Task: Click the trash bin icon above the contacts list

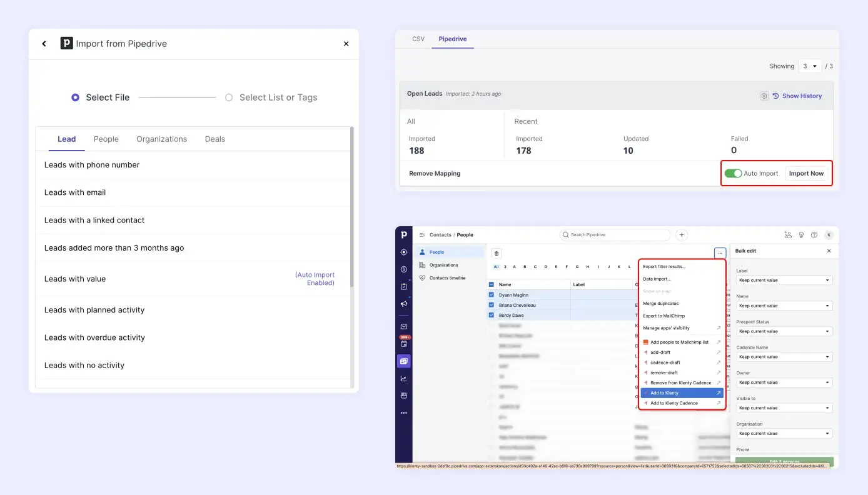Action: (496, 253)
